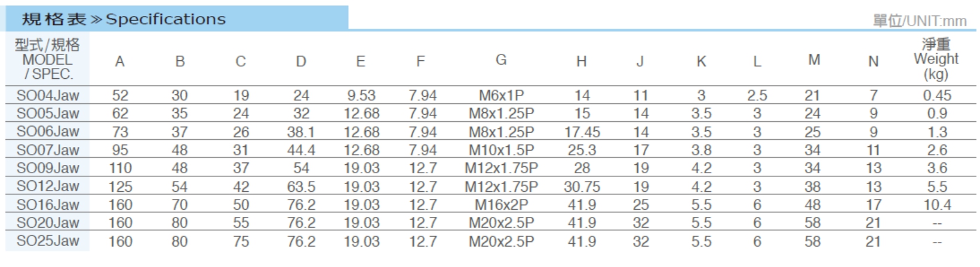Click the SO25Jaw model name

48,241
